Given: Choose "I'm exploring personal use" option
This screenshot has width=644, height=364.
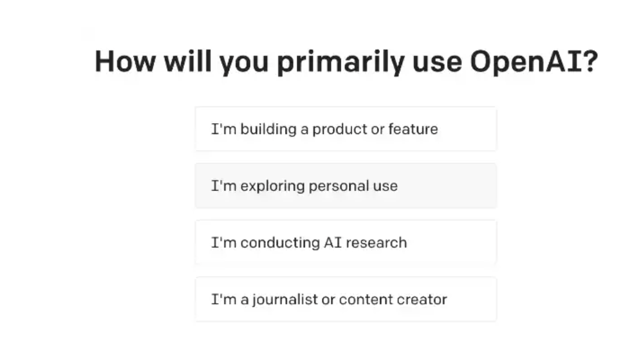Looking at the screenshot, I should pos(345,186).
